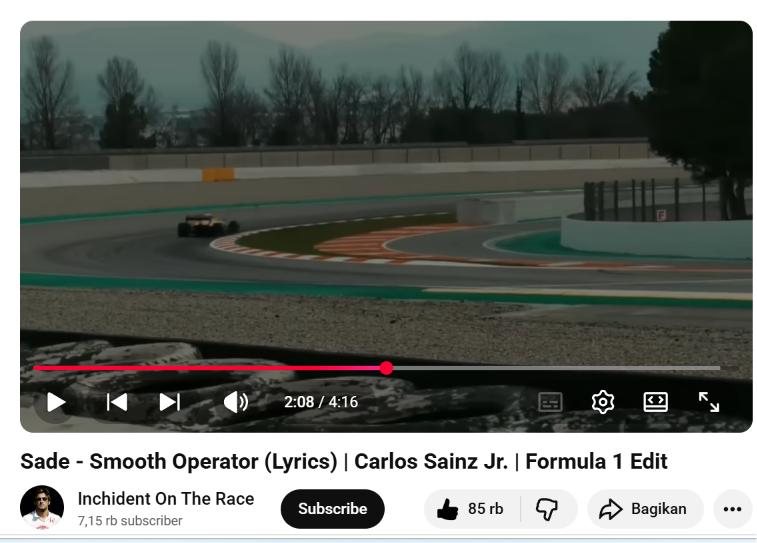The height and width of the screenshot is (543, 757).
Task: Mute the video volume
Action: (236, 402)
